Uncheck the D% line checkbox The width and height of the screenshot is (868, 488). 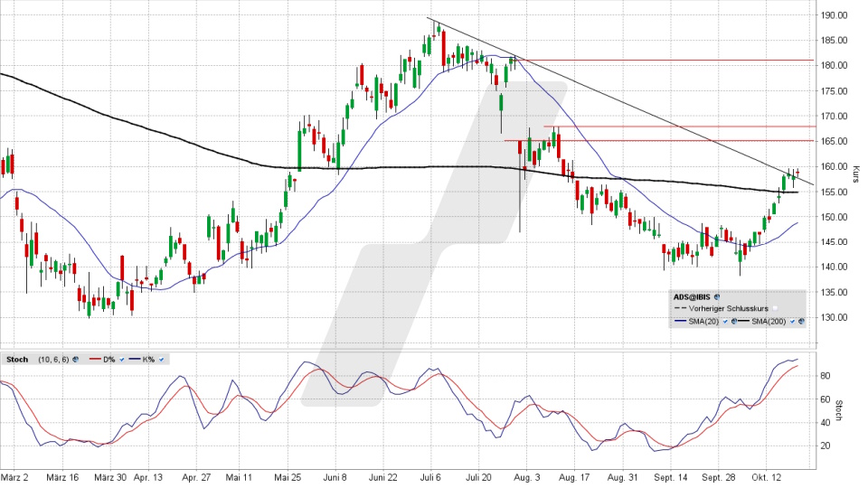(122, 360)
